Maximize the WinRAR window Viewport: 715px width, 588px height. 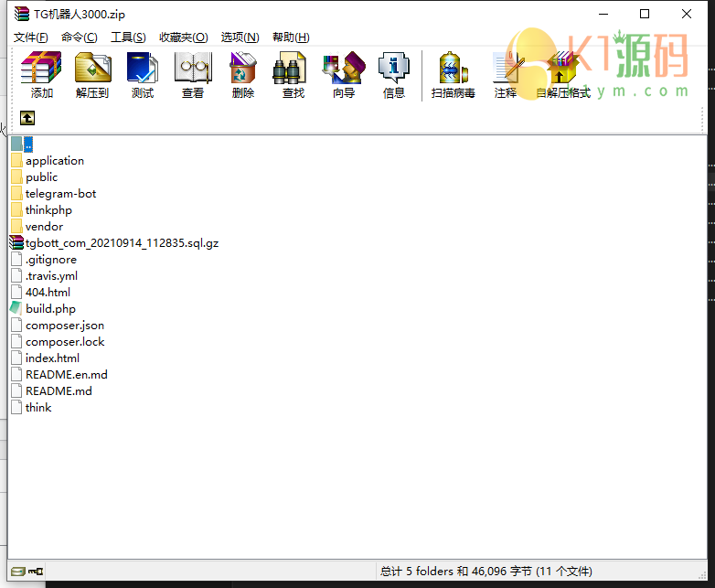pyautogui.click(x=645, y=14)
